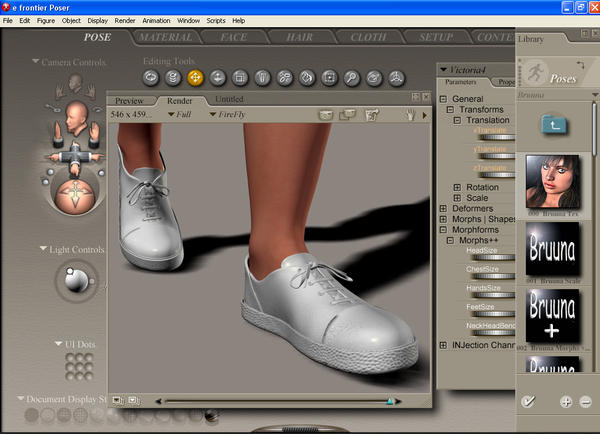This screenshot has width=600, height=434.
Task: Expand the Rotation group
Action: pos(457,188)
